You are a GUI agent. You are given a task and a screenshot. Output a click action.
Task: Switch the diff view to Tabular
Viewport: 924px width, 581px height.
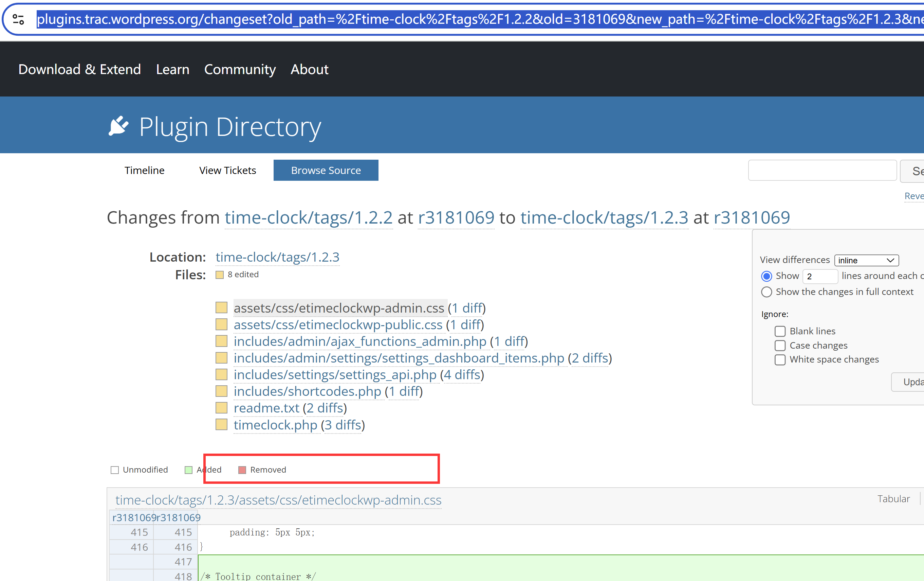pyautogui.click(x=893, y=499)
